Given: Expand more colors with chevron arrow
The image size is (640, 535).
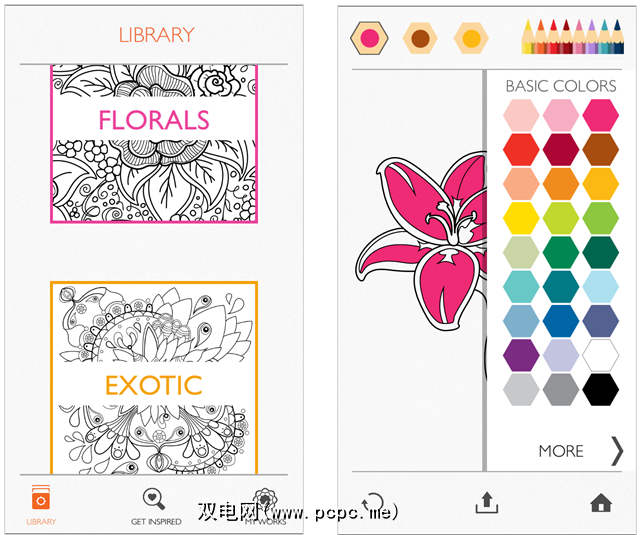Looking at the screenshot, I should (x=617, y=451).
